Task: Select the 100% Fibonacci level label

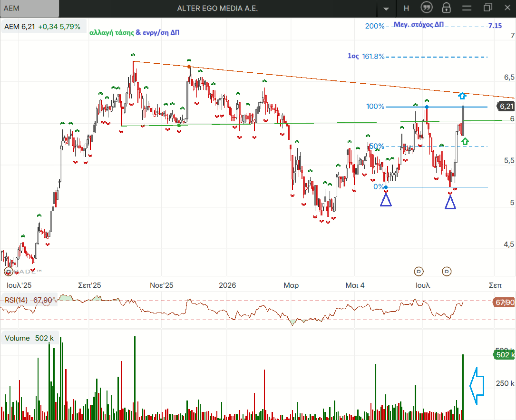Action: 375,107
